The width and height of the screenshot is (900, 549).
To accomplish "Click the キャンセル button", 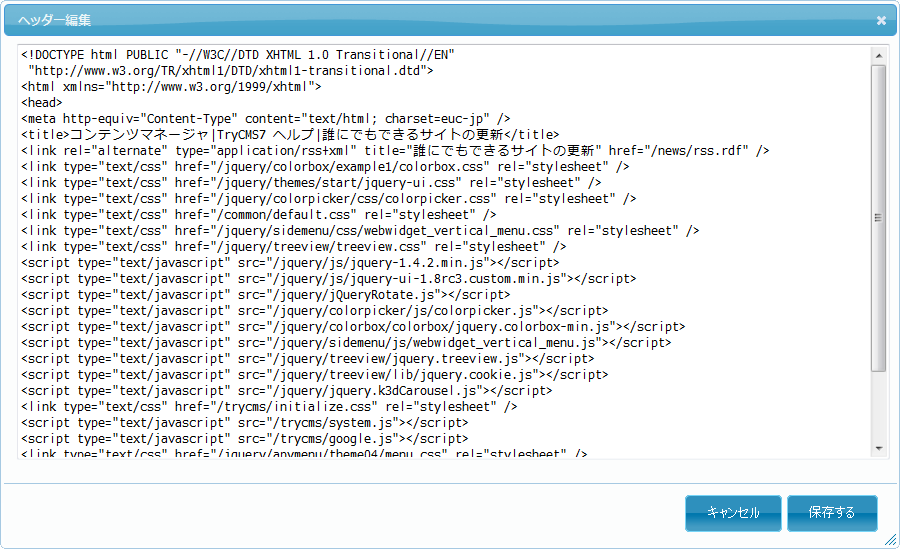I will click(733, 513).
